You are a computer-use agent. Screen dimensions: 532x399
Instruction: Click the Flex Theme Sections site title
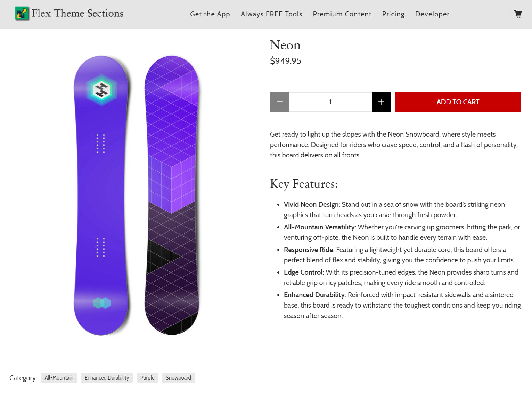point(77,13)
